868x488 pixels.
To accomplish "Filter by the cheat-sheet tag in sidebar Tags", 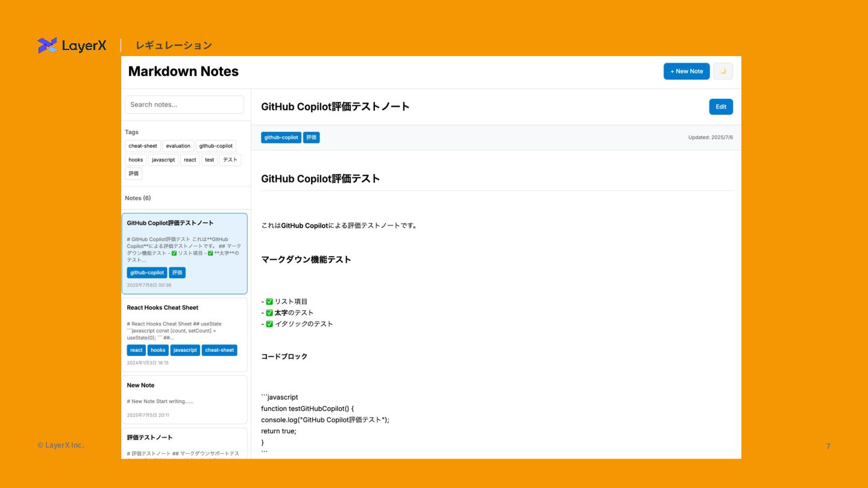I will click(143, 146).
